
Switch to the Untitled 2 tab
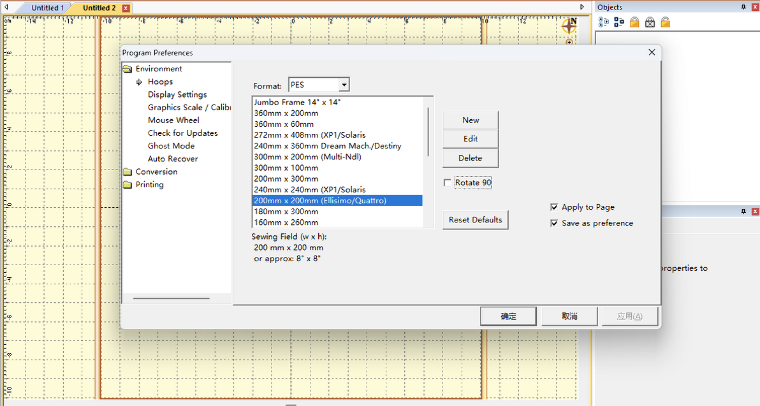99,8
